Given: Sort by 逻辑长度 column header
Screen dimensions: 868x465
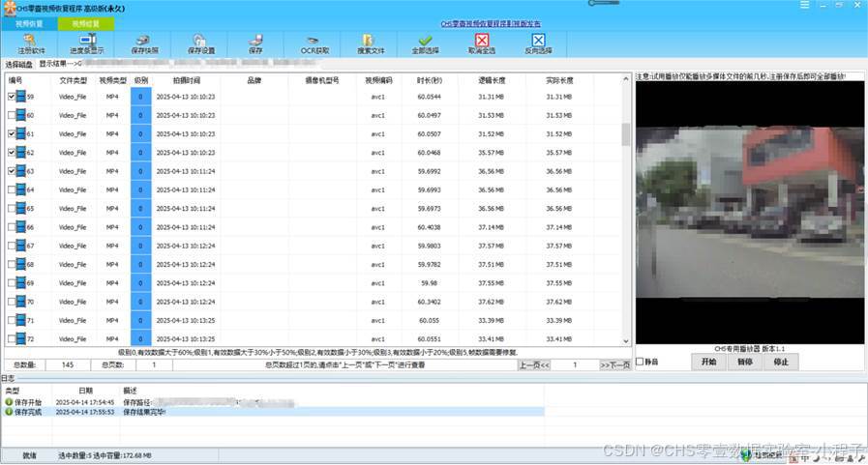Looking at the screenshot, I should tap(492, 80).
